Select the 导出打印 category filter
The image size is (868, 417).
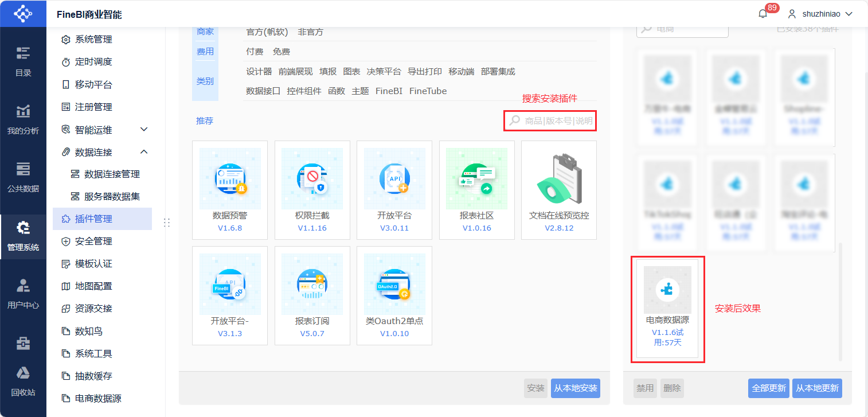425,72
